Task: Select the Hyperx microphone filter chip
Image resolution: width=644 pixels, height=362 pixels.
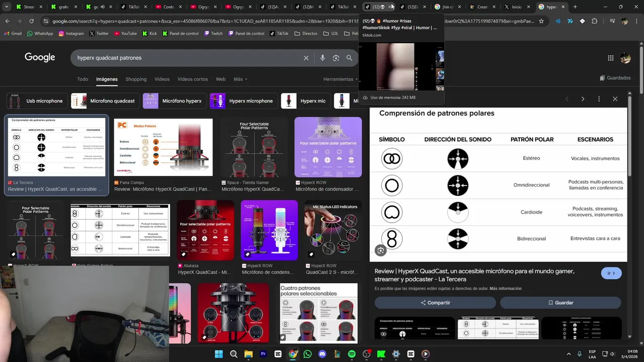Action: click(244, 101)
